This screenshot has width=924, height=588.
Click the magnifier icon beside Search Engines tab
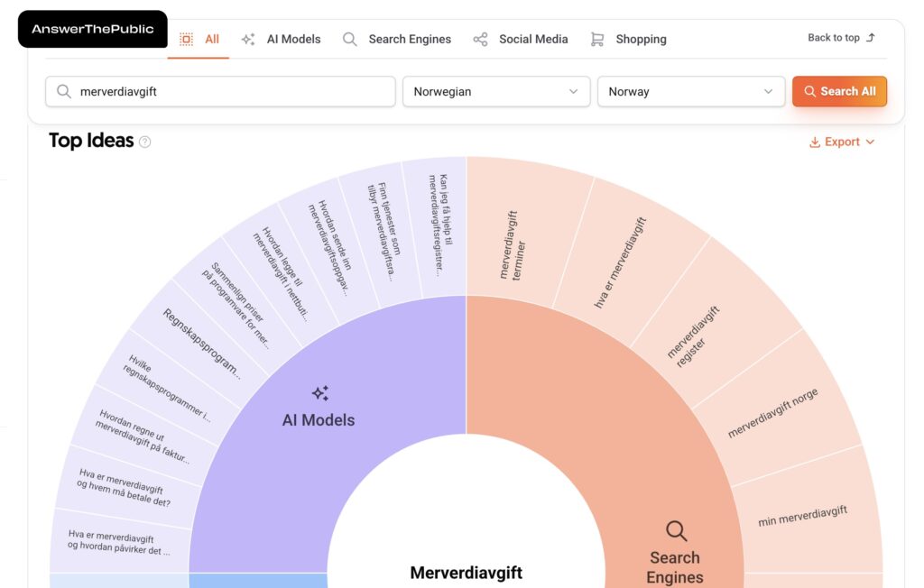pyautogui.click(x=350, y=40)
